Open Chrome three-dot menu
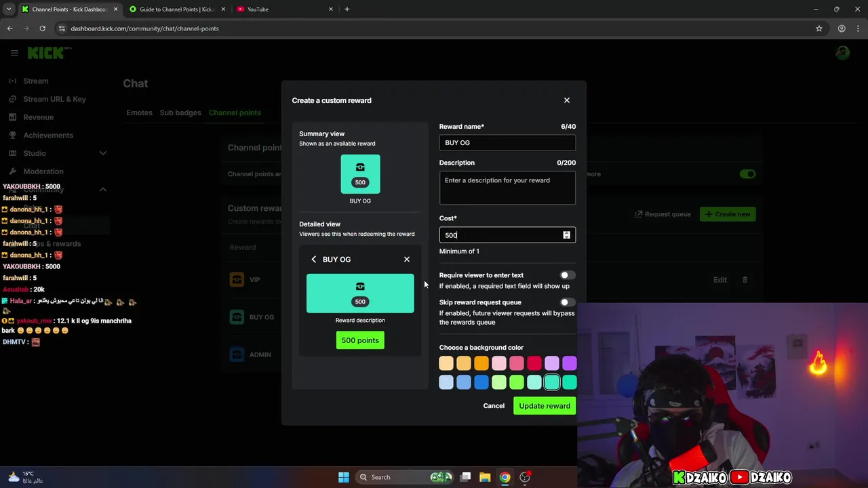This screenshot has height=488, width=868. [x=858, y=28]
